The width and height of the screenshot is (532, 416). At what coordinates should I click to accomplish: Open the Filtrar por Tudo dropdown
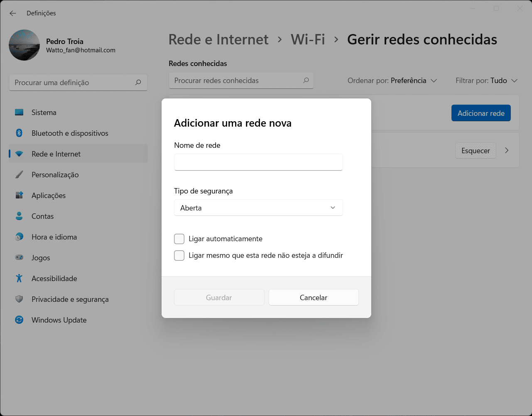[x=486, y=81]
